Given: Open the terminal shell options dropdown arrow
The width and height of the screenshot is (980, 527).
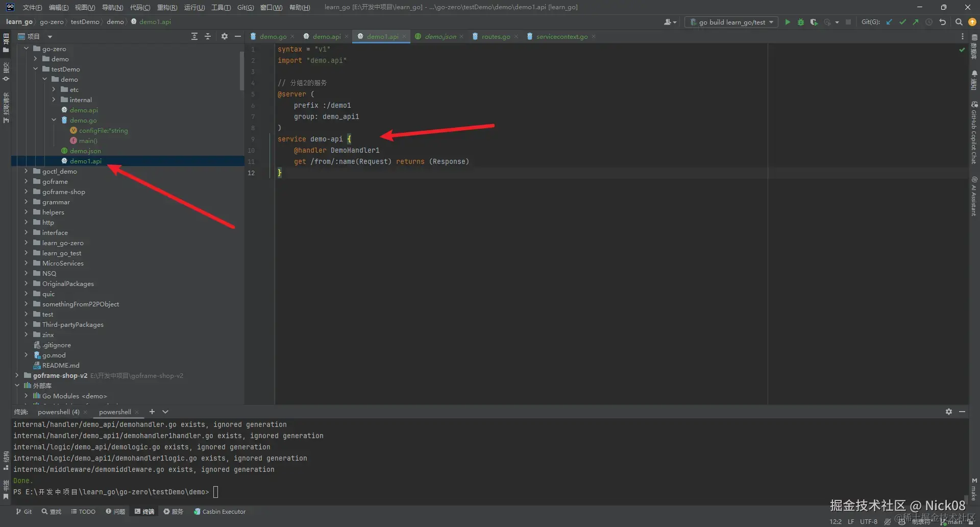Looking at the screenshot, I should pyautogui.click(x=165, y=412).
